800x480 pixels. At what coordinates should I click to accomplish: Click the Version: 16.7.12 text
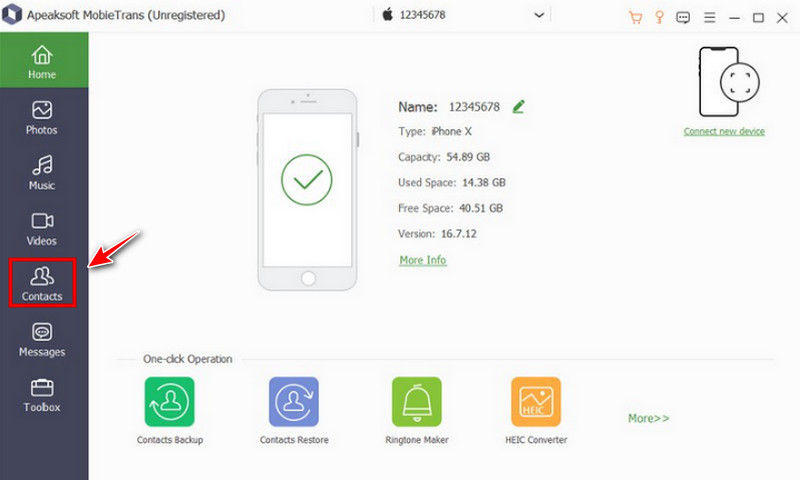coord(437,234)
